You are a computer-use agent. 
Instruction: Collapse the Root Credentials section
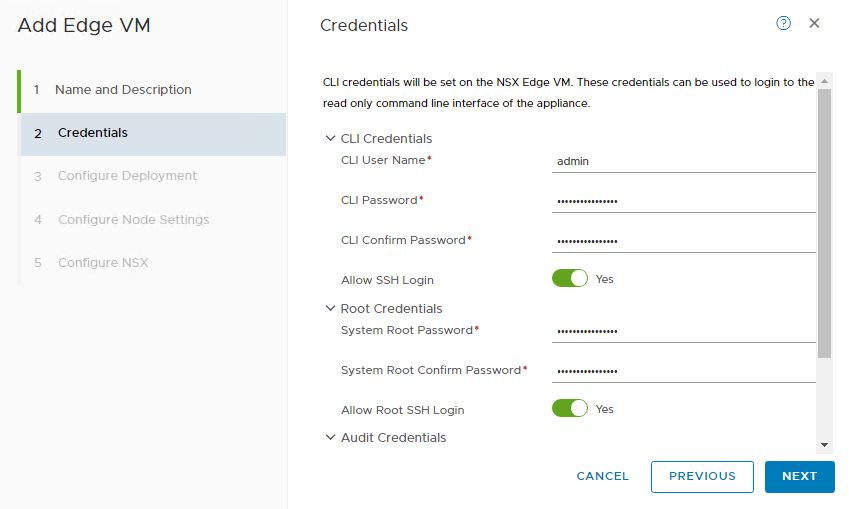[x=330, y=309]
